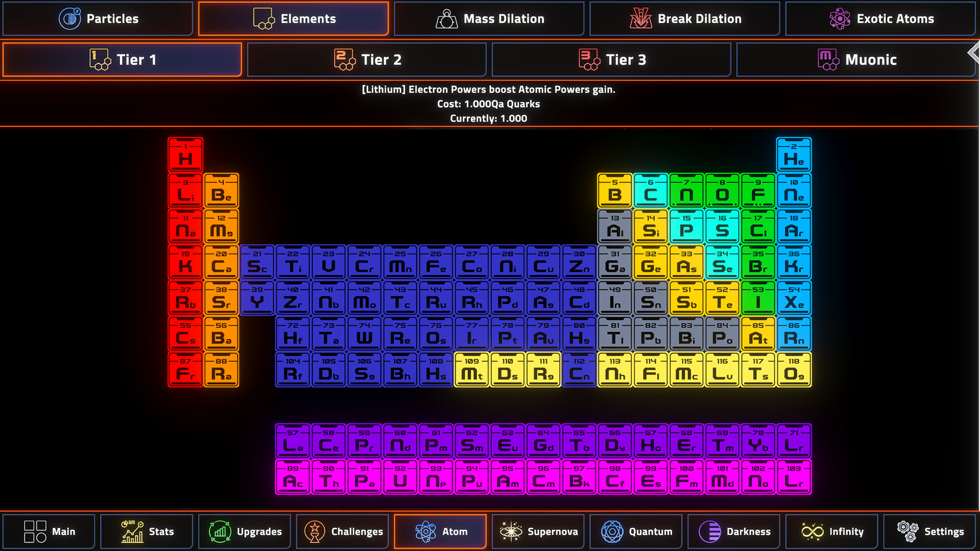Screen dimensions: 980x551
Task: Switch to the Muonic elements tab
Action: point(856,60)
